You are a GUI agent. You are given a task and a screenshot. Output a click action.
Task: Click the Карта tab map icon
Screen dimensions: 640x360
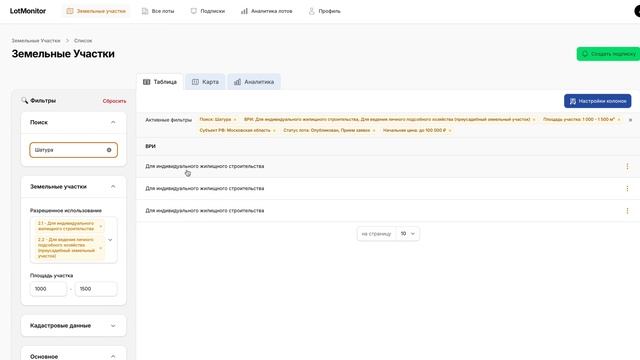point(195,82)
